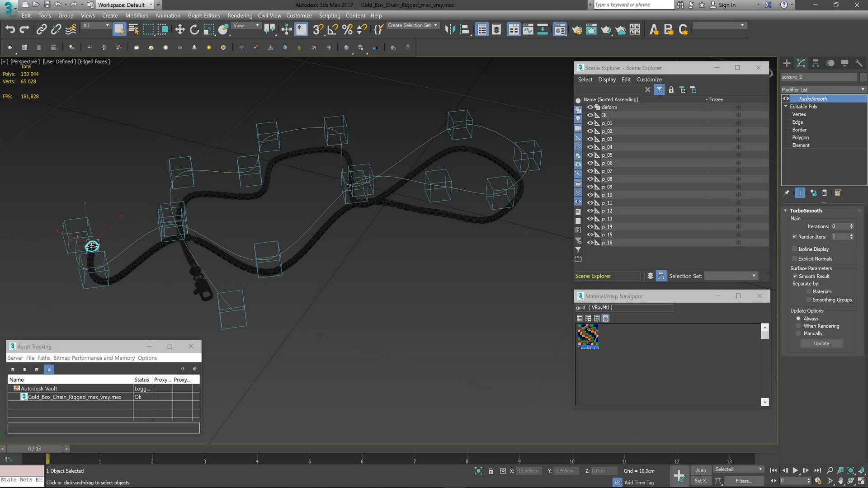Toggle TurboSmooth modifier eye icon

786,99
